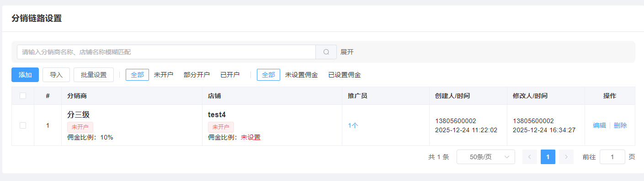Click distributor name 分三级

tap(78, 114)
